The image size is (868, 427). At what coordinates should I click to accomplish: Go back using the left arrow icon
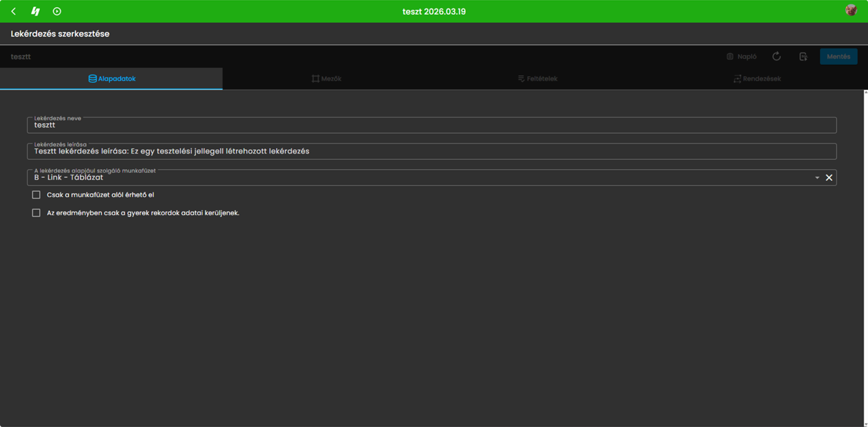pyautogui.click(x=13, y=11)
